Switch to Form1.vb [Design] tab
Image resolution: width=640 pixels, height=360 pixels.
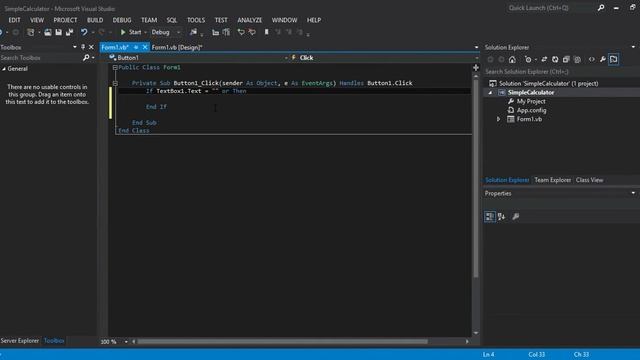click(177, 47)
